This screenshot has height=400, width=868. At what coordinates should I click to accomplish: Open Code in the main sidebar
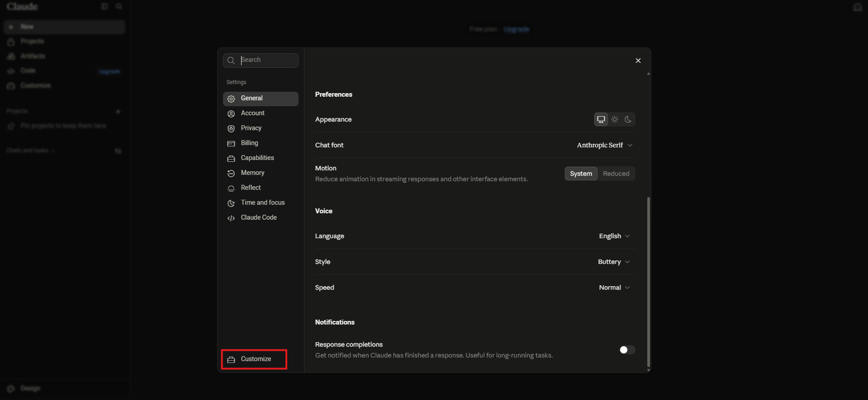28,71
